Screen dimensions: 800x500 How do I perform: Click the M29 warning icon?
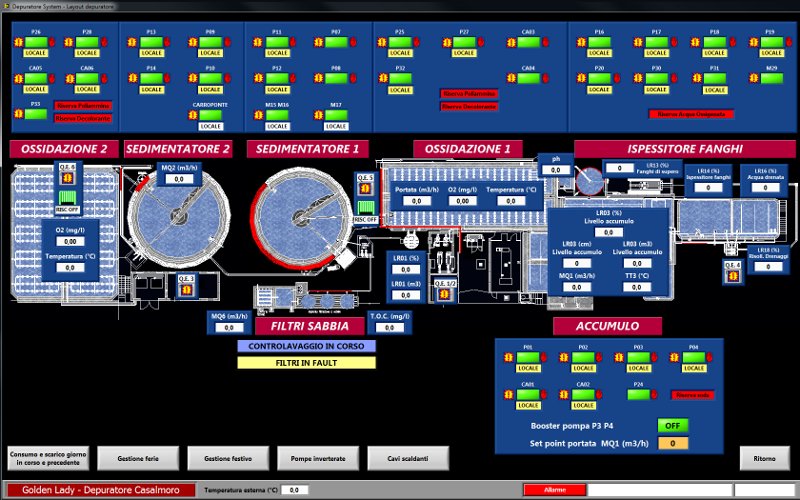(754, 79)
